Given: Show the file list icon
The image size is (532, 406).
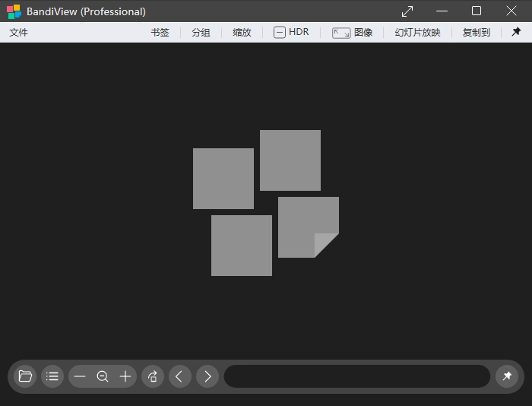Looking at the screenshot, I should point(52,376).
